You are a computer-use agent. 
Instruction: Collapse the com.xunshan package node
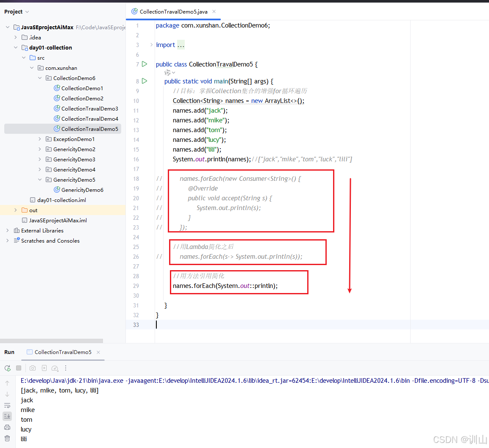[x=31, y=68]
